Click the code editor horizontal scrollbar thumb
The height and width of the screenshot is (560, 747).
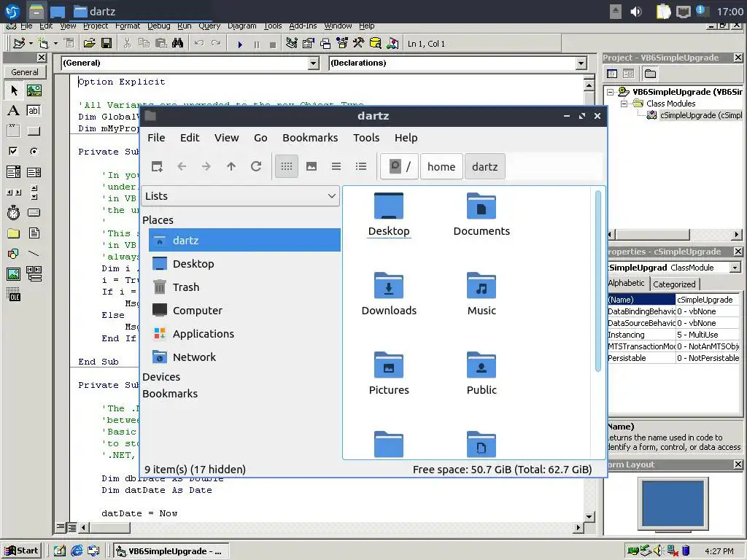point(109,527)
